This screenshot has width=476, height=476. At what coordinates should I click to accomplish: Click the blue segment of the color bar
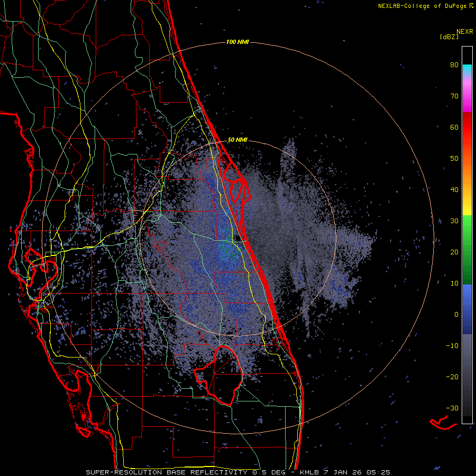(467, 309)
